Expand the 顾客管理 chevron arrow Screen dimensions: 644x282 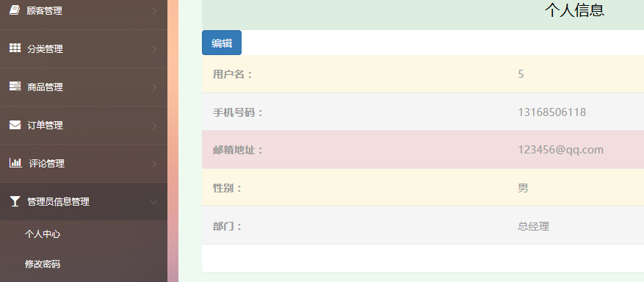(154, 11)
